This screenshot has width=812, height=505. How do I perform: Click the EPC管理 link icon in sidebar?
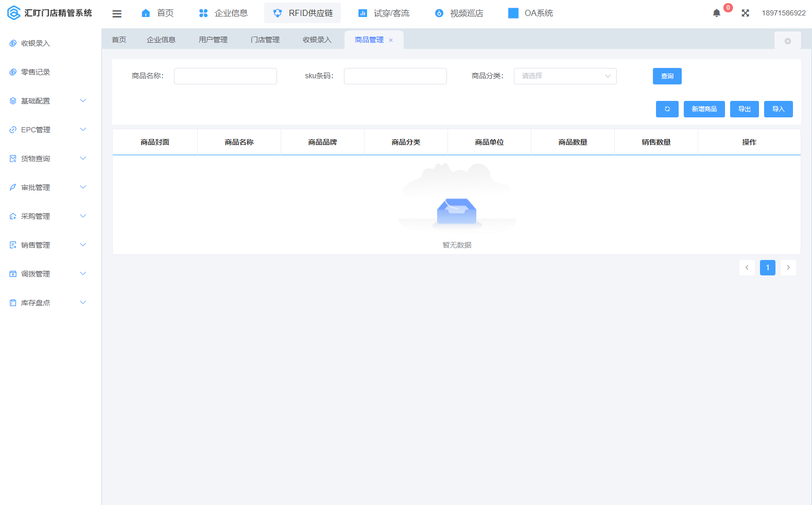click(13, 130)
